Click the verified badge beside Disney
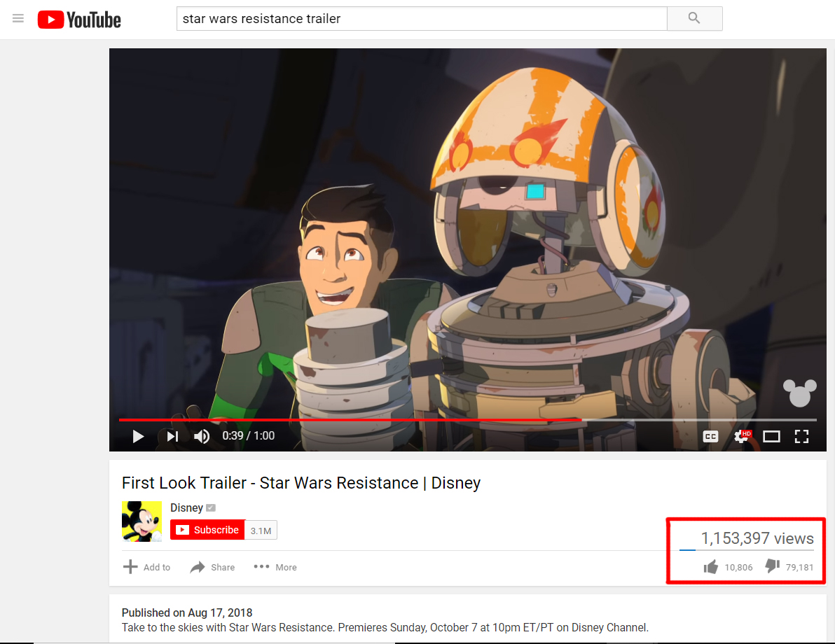The image size is (835, 644). [x=211, y=507]
